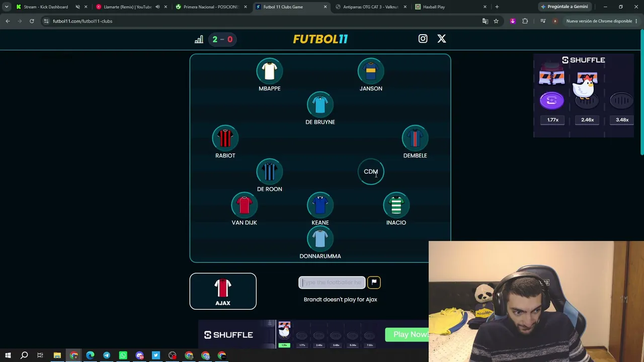The image size is (644, 362).
Task: Switch to Haxball Play tab
Action: pos(434,7)
